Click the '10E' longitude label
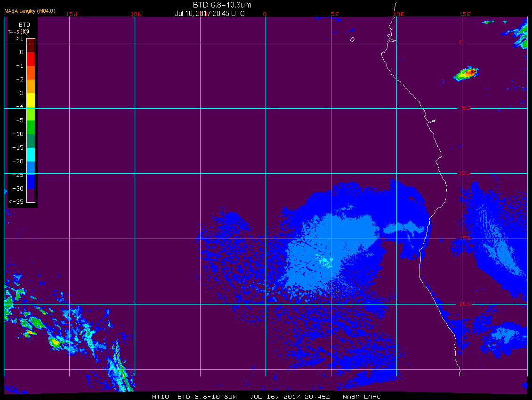This screenshot has height=400, width=532. pyautogui.click(x=399, y=14)
